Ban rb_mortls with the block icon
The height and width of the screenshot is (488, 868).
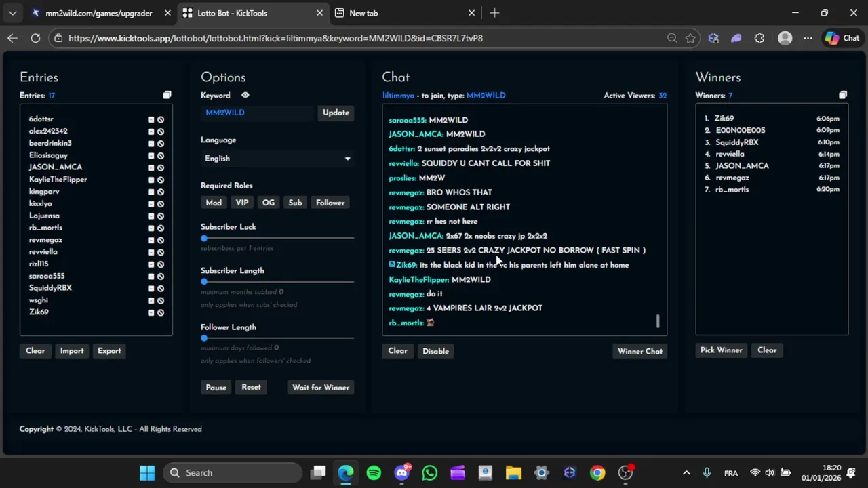(161, 228)
